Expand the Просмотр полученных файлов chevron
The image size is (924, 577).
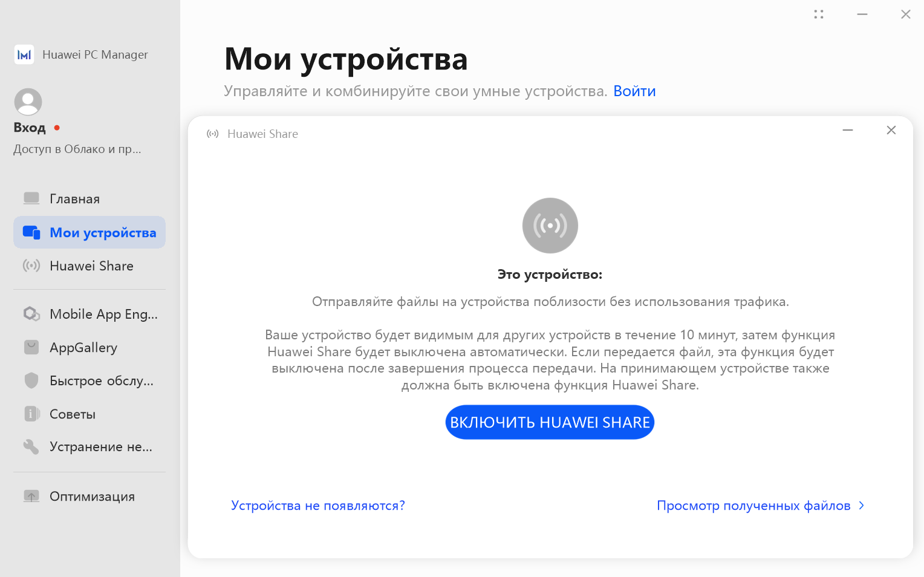862,505
